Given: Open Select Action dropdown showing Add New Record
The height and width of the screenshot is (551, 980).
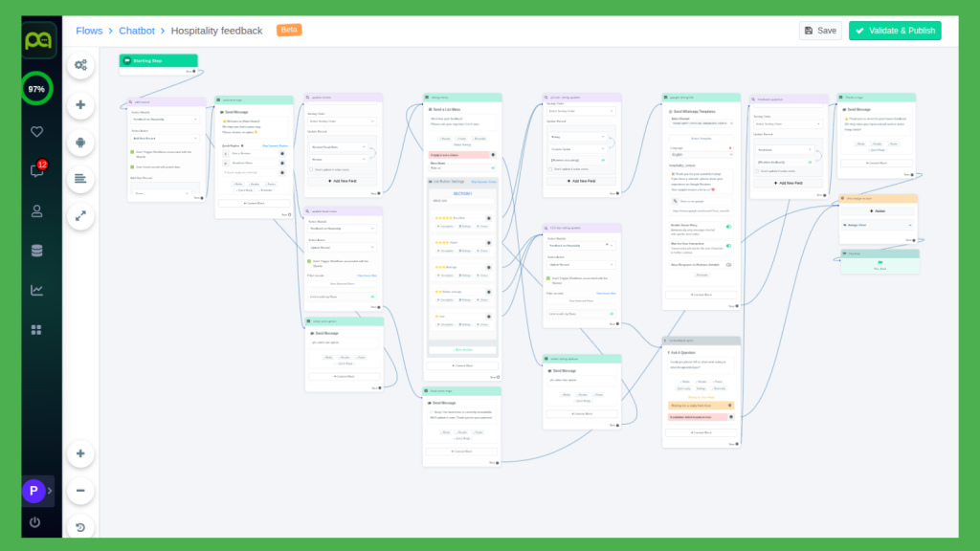Looking at the screenshot, I should pos(165,140).
